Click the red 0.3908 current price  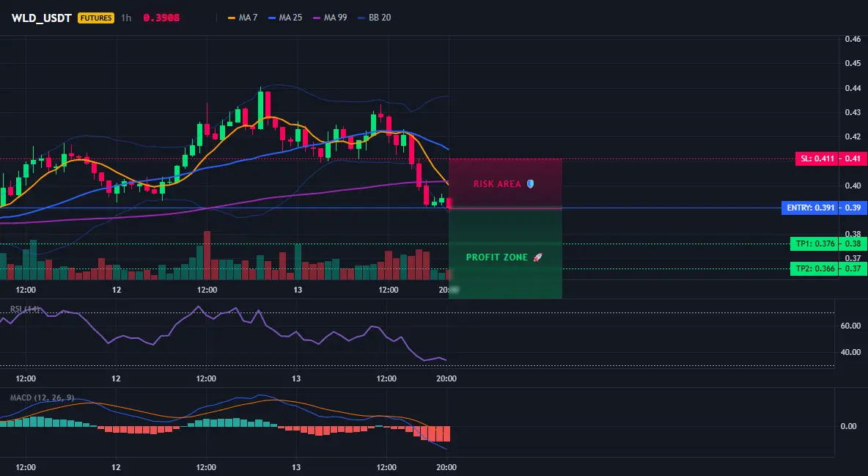tap(161, 18)
